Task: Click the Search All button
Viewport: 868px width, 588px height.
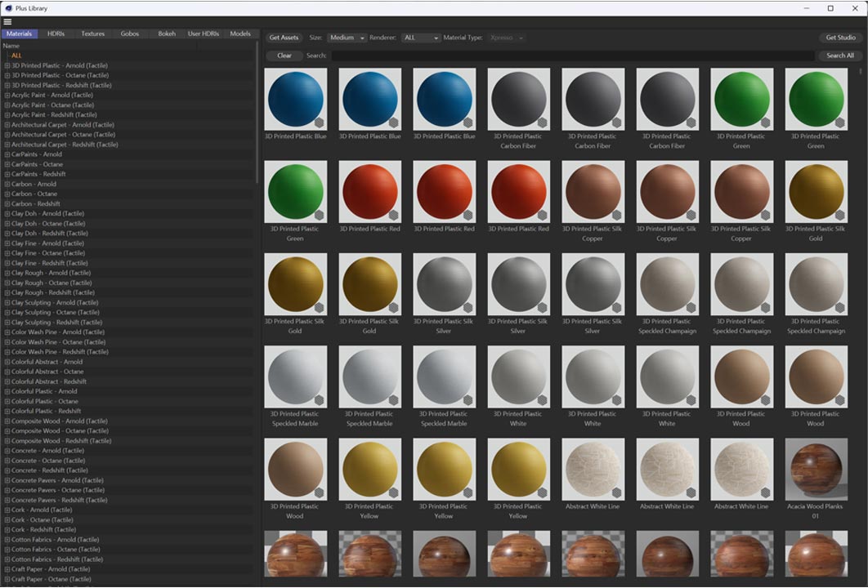Action: [840, 56]
